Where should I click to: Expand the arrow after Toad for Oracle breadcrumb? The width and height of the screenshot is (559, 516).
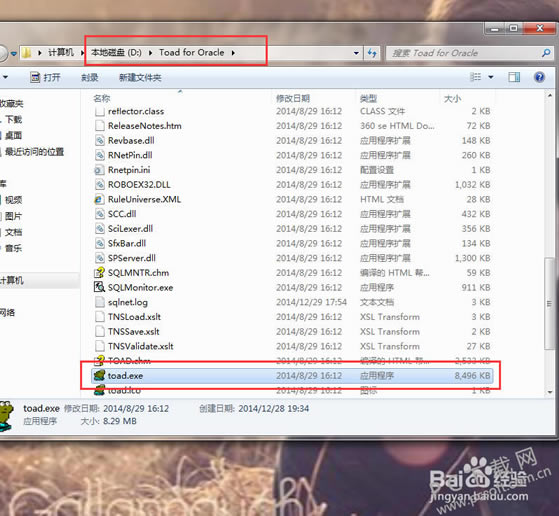click(233, 53)
